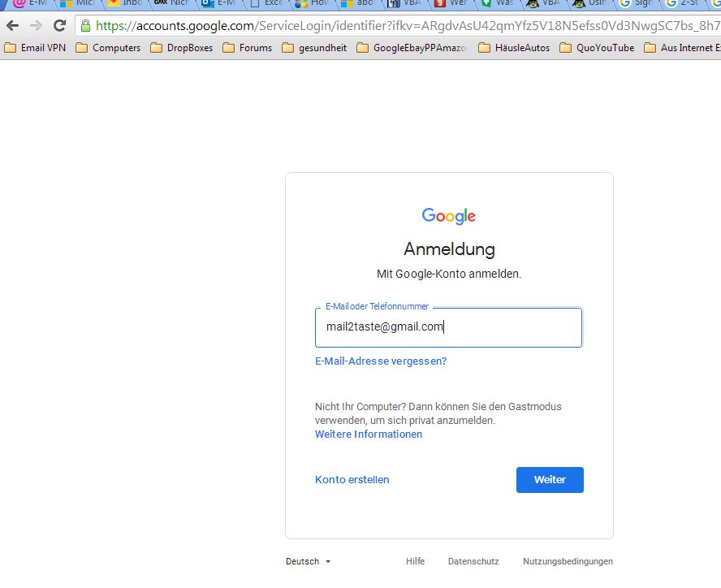
Task: Switch to the 'Usin' tab
Action: tap(590, 4)
